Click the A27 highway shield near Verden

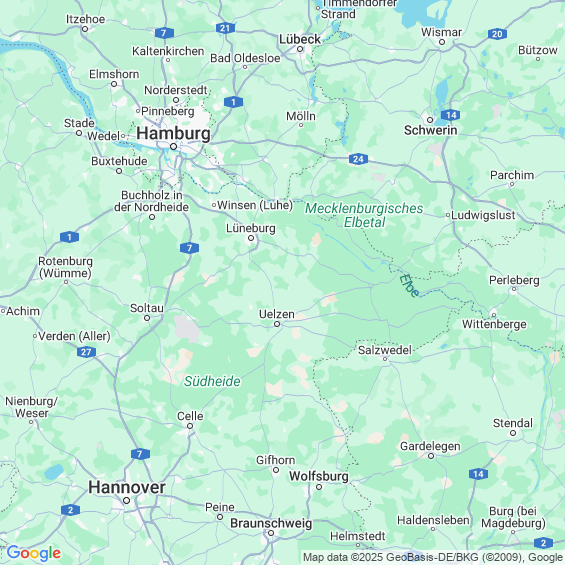[86, 352]
